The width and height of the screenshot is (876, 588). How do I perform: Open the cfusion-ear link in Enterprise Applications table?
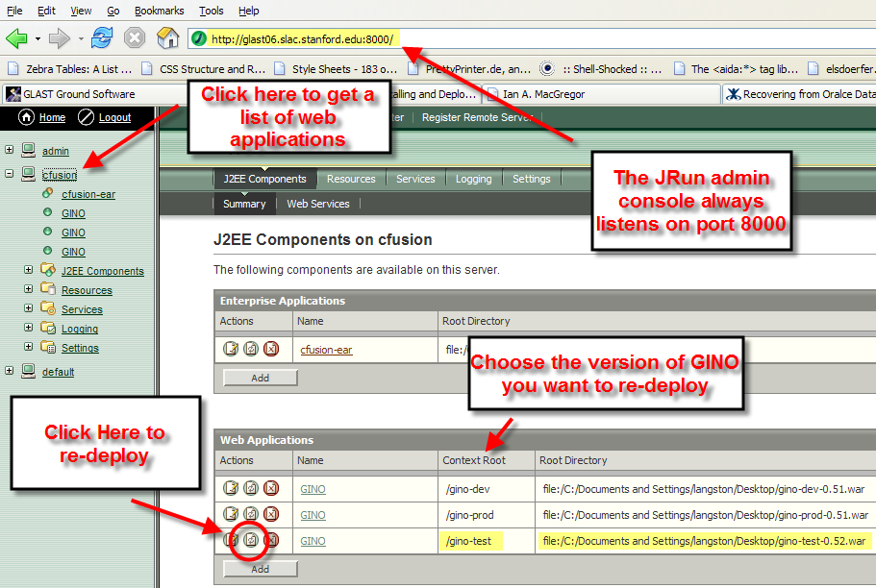click(326, 350)
